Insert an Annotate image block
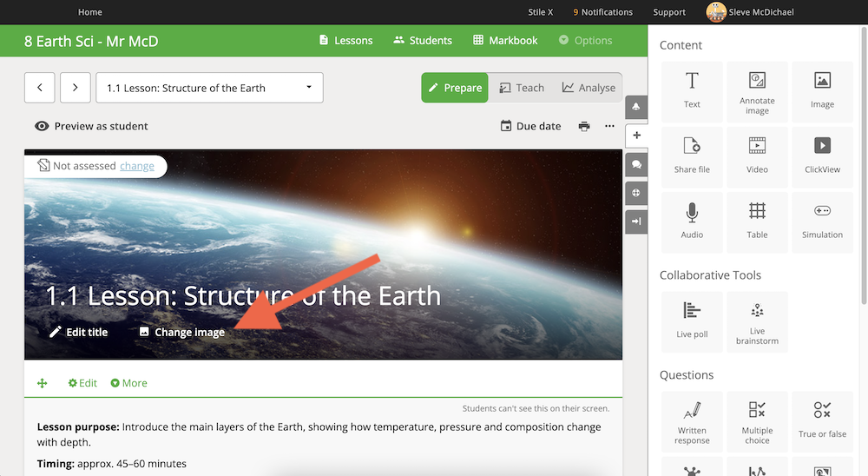This screenshot has width=868, height=476. click(x=757, y=91)
